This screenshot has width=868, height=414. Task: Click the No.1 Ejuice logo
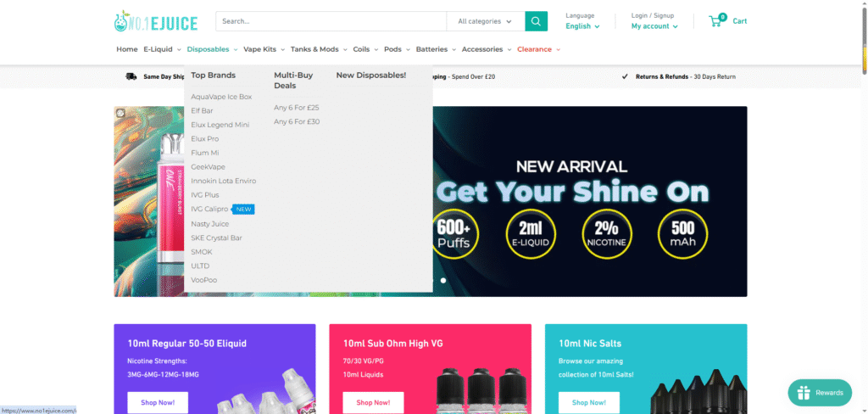(156, 21)
